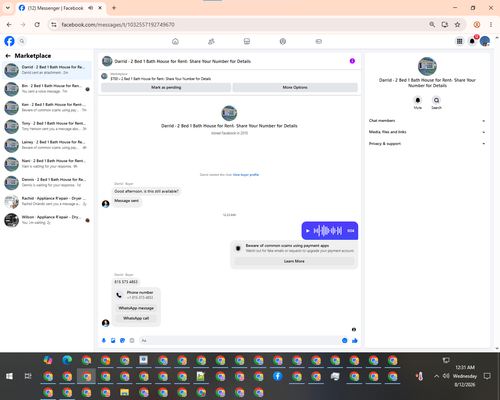This screenshot has width=500, height=400.
Task: Open Chrome's three-dot menu
Action: point(491,25)
